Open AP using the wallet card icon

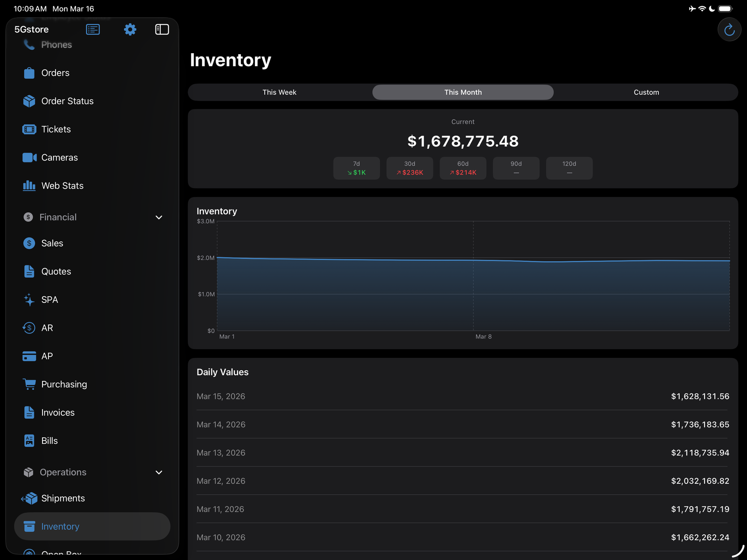pyautogui.click(x=28, y=356)
